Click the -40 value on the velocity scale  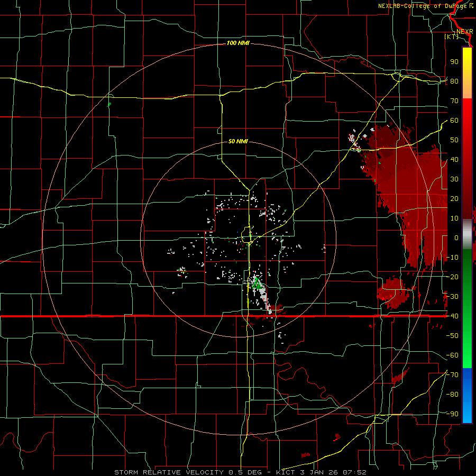pos(452,316)
